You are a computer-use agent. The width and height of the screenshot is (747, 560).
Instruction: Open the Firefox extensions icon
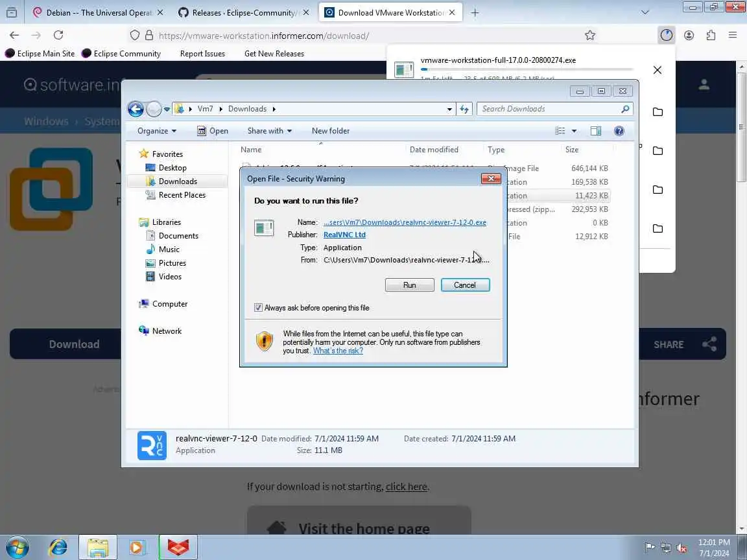711,35
